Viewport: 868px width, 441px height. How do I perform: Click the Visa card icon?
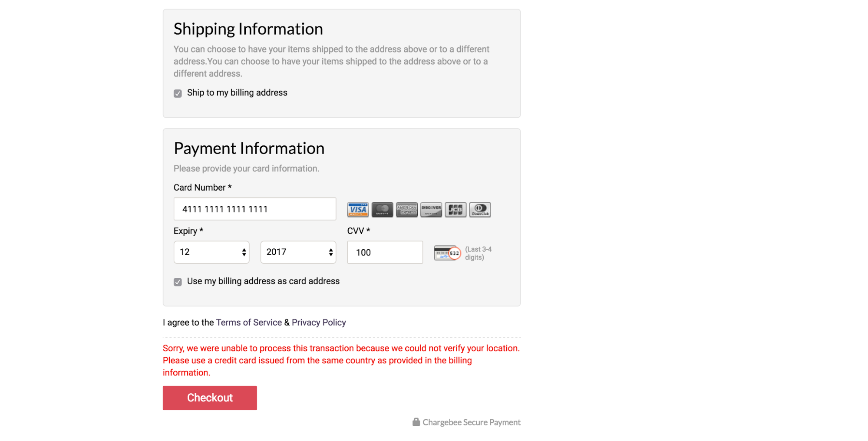pos(358,210)
